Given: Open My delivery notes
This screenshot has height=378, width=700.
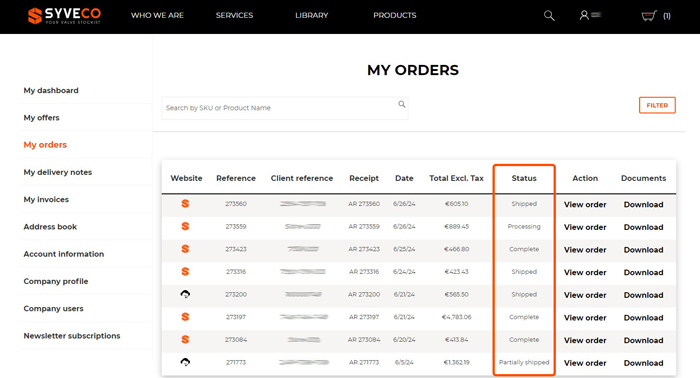Looking at the screenshot, I should click(x=58, y=172).
